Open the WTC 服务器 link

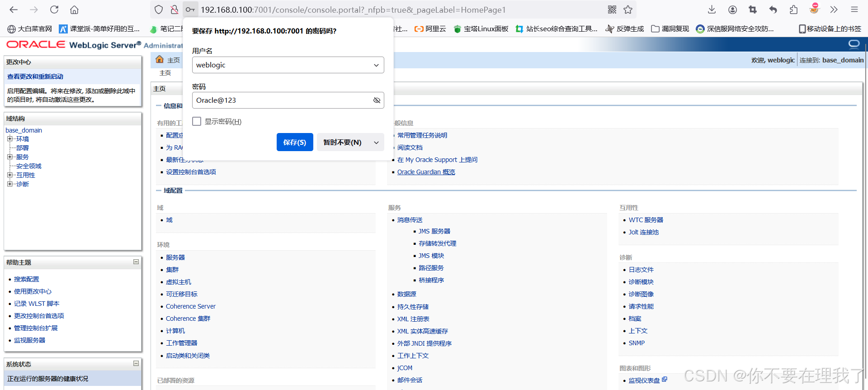tap(646, 220)
